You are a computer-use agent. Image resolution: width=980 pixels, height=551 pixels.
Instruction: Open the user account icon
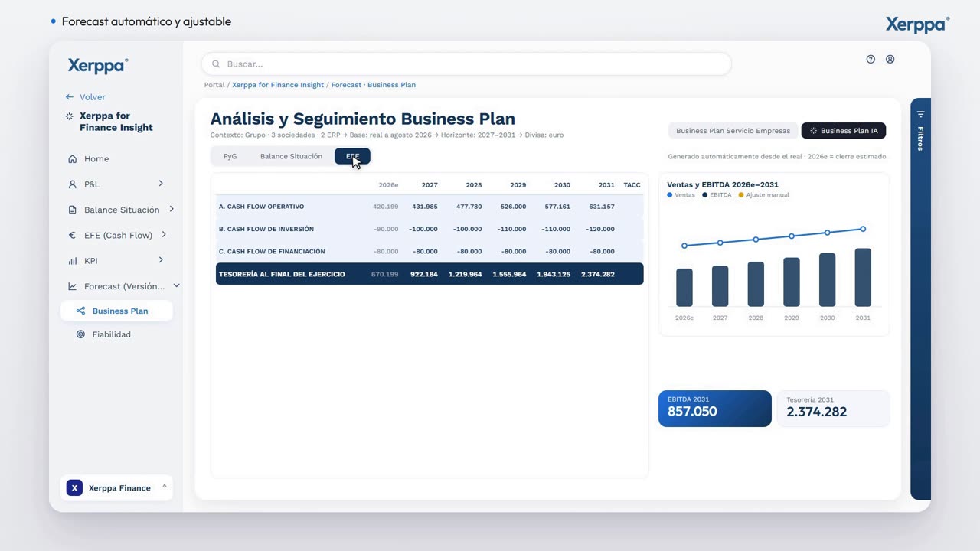point(890,59)
